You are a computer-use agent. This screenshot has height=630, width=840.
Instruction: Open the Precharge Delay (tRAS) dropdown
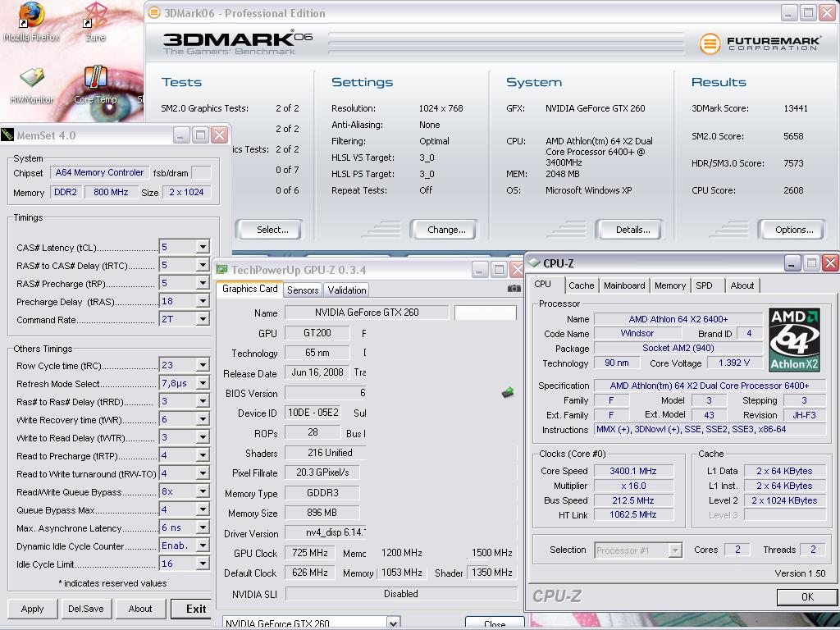coord(203,302)
